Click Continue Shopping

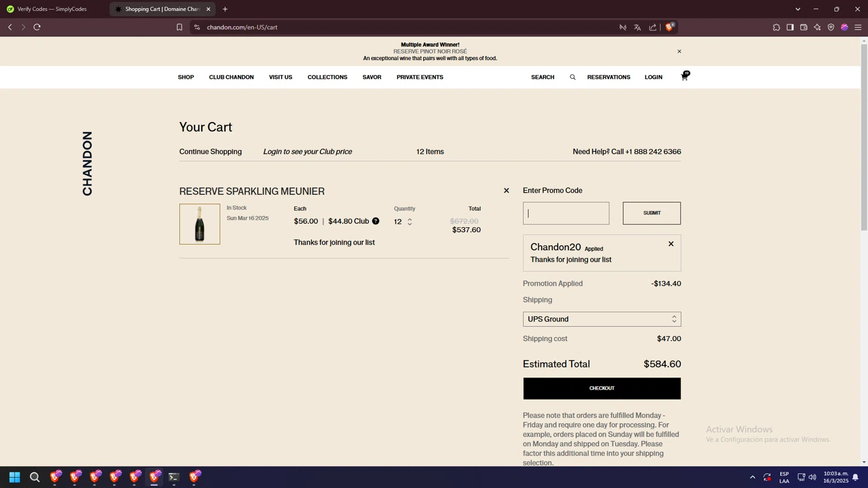point(211,151)
